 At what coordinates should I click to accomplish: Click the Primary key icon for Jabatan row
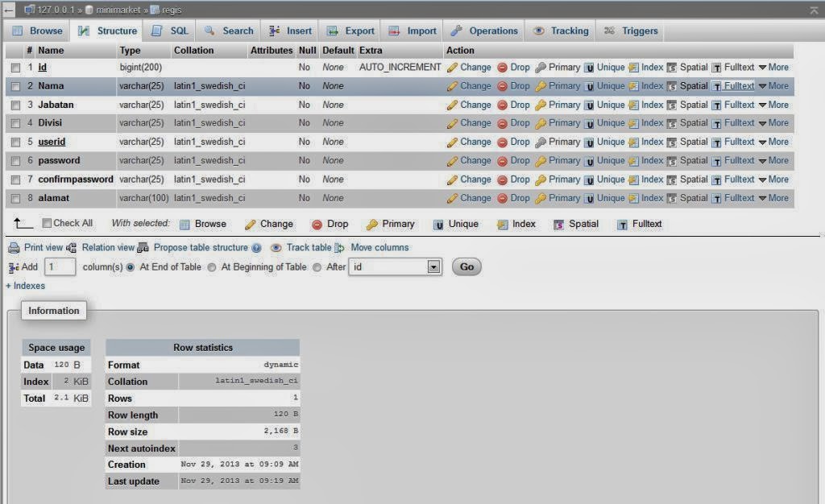541,105
